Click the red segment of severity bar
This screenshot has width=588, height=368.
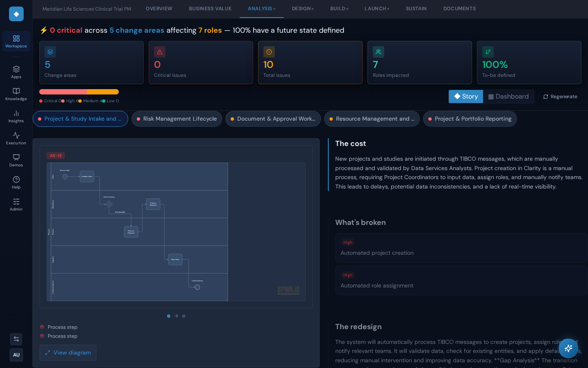tap(63, 92)
